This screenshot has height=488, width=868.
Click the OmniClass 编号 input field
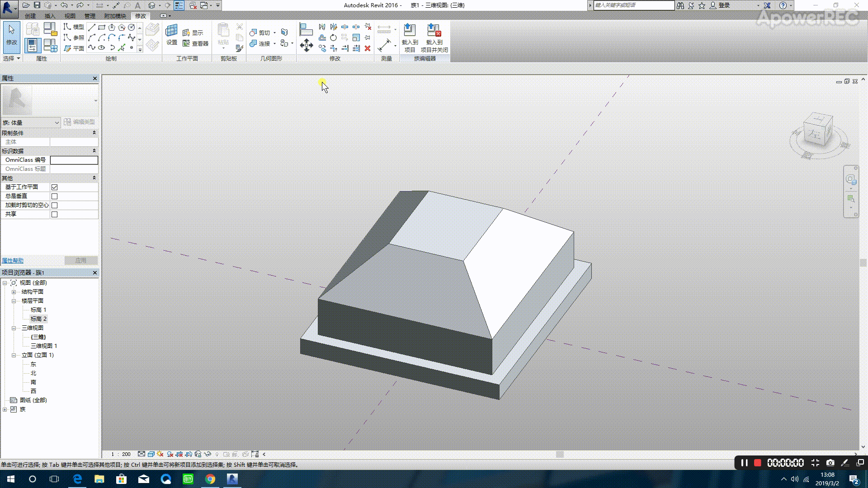74,160
